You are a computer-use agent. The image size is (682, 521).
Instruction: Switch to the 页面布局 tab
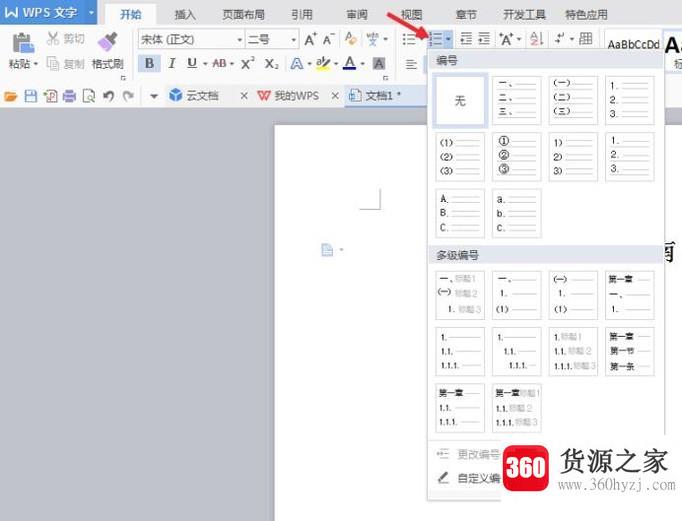(x=244, y=14)
